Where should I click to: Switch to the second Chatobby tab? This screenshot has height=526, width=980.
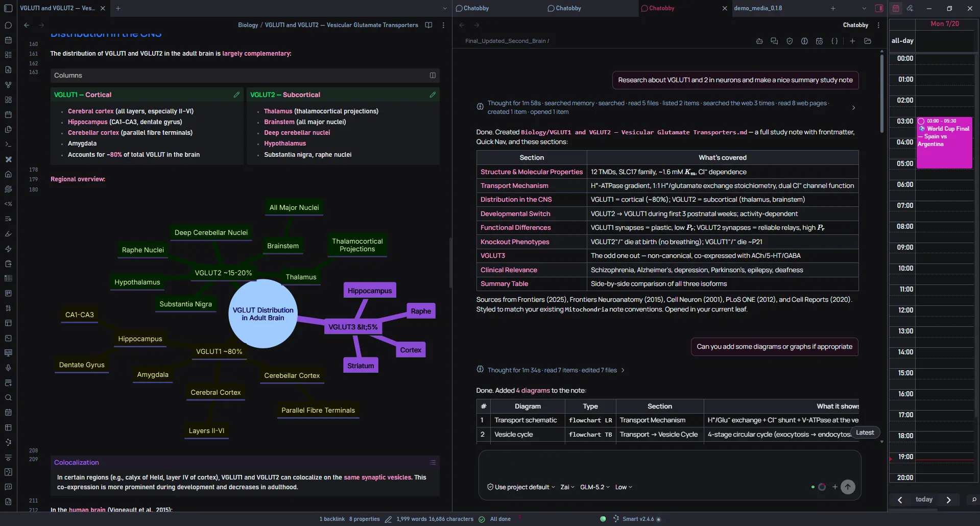click(568, 8)
